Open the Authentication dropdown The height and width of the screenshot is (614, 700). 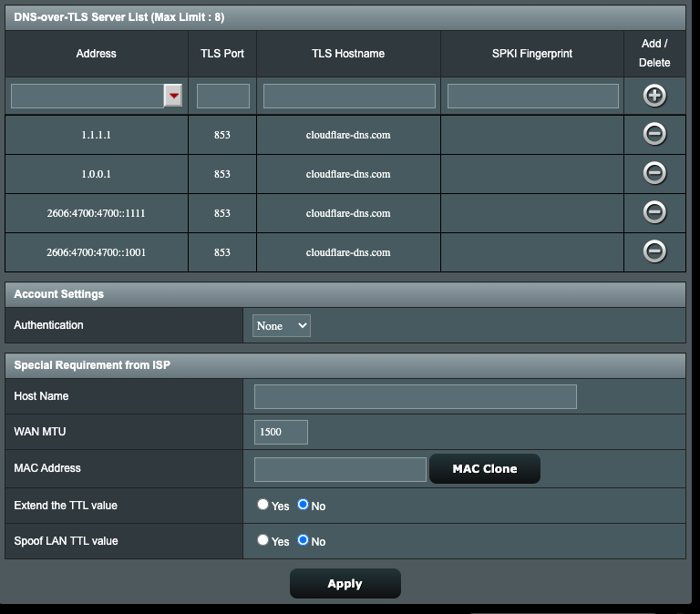pos(282,325)
